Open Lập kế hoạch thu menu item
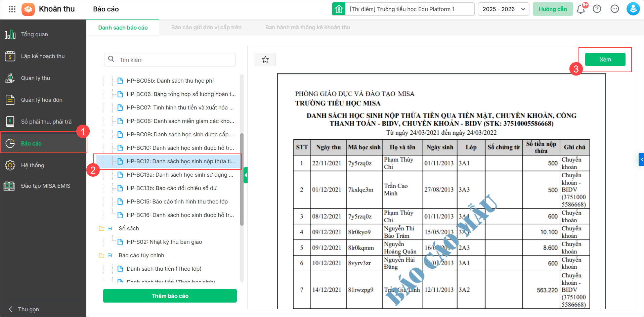 click(43, 56)
